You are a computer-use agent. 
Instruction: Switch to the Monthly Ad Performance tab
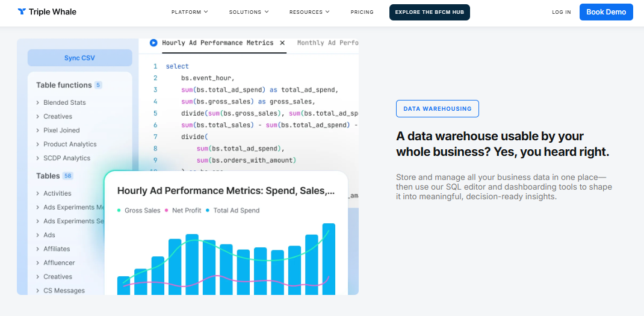328,43
